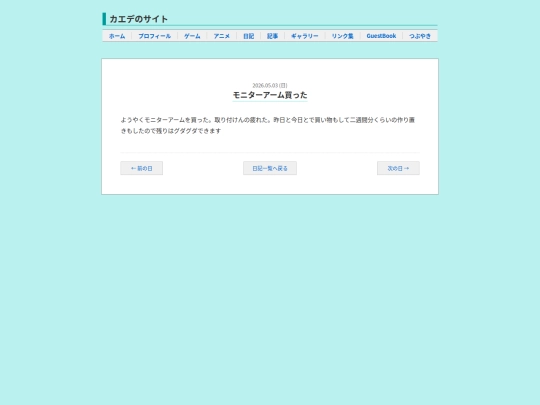Go to the next day entry (次の日 →)
The image size is (540, 405).
(x=398, y=168)
